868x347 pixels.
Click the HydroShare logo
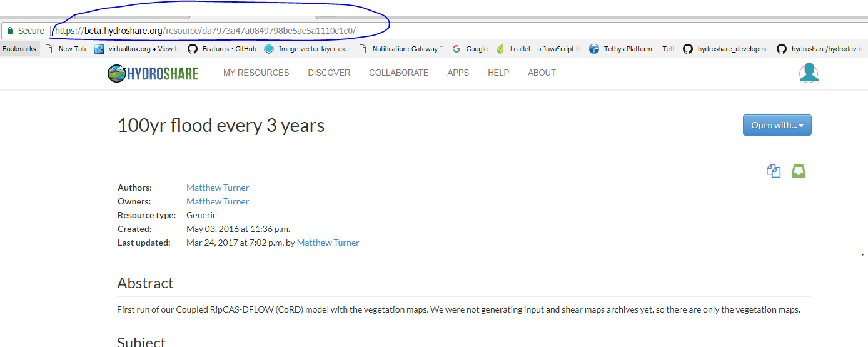point(153,73)
